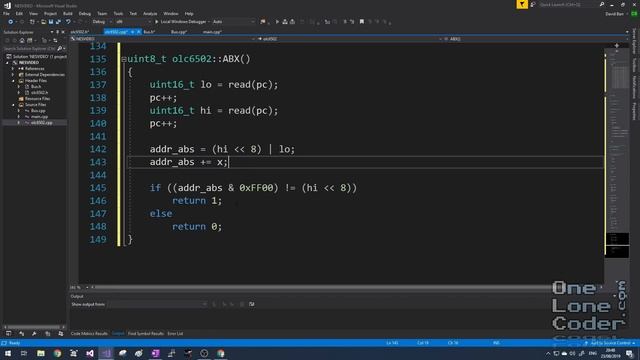The image size is (640, 360).
Task: Open Code Metrics Results tab
Action: coord(89,333)
